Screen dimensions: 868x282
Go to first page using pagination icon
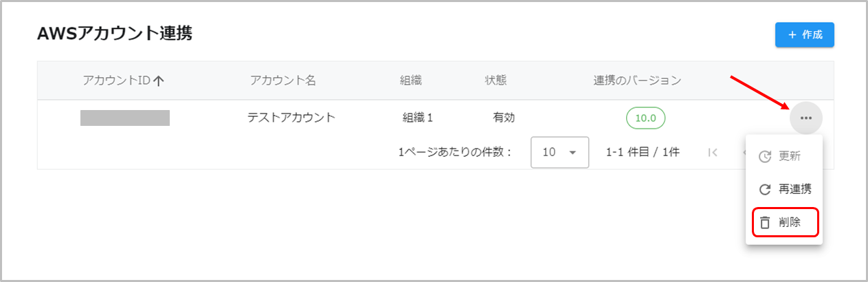713,153
